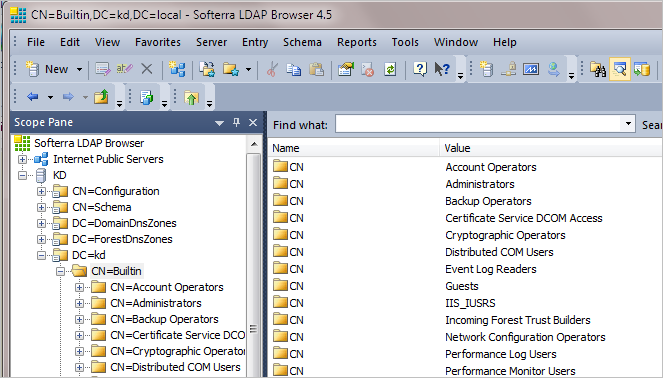The image size is (663, 378).
Task: Select DC=ForestDnsZones tree item
Action: tap(122, 239)
